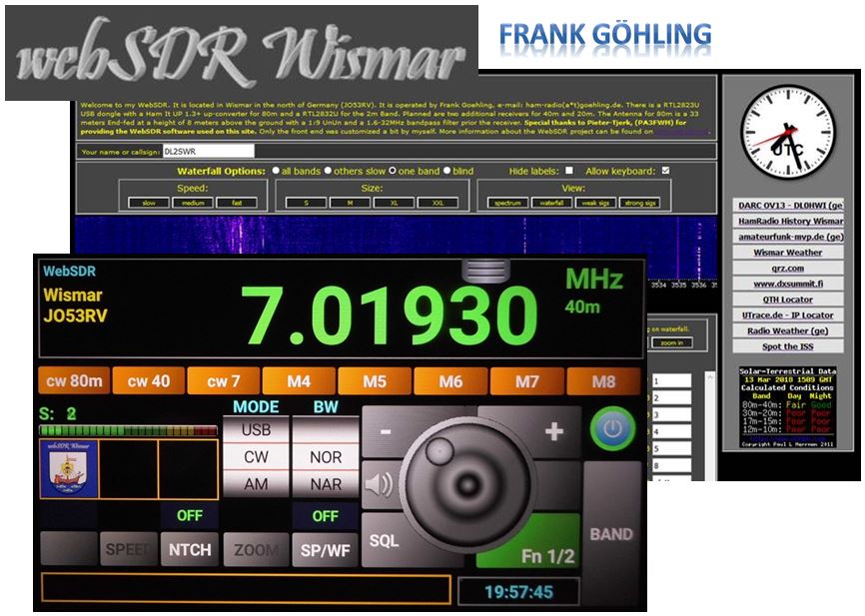The height and width of the screenshot is (616, 865).
Task: Tap the NTCH notch button
Action: 190,549
